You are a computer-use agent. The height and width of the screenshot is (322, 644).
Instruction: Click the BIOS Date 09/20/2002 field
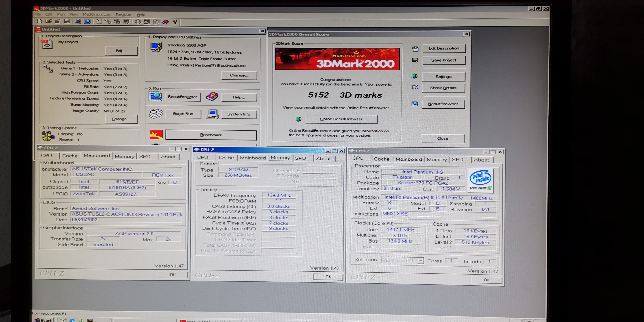tap(126, 220)
